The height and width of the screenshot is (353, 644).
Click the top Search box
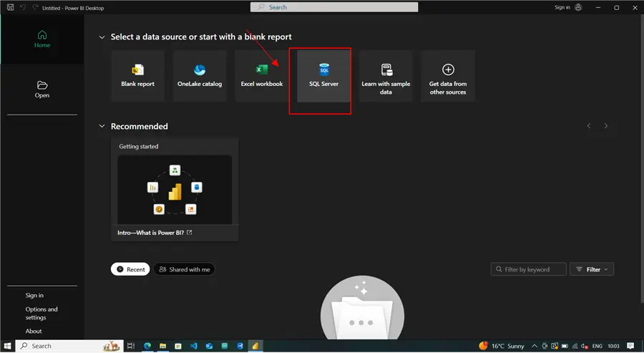(334, 7)
